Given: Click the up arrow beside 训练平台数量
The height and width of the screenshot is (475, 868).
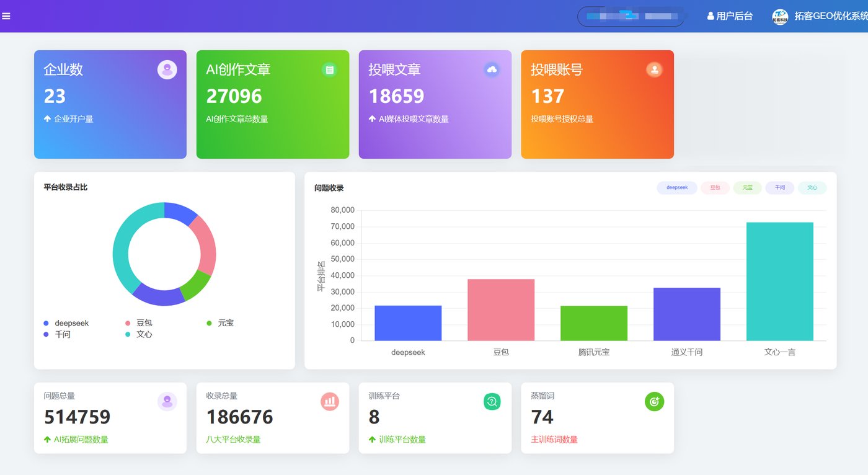Looking at the screenshot, I should click(x=372, y=440).
